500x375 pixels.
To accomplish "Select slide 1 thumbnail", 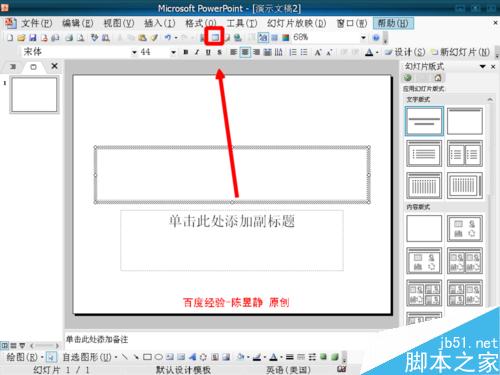I will click(x=34, y=95).
